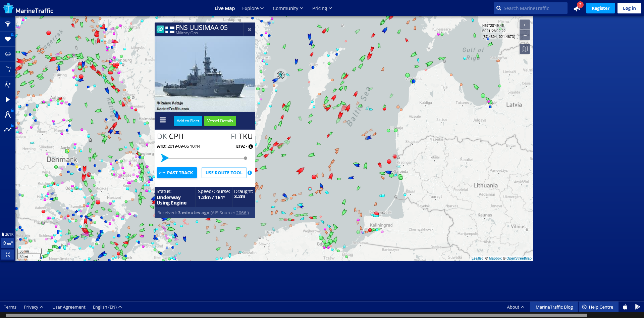This screenshot has height=318, width=644.
Task: Click the selected vessel target marker
Action: pos(281,75)
